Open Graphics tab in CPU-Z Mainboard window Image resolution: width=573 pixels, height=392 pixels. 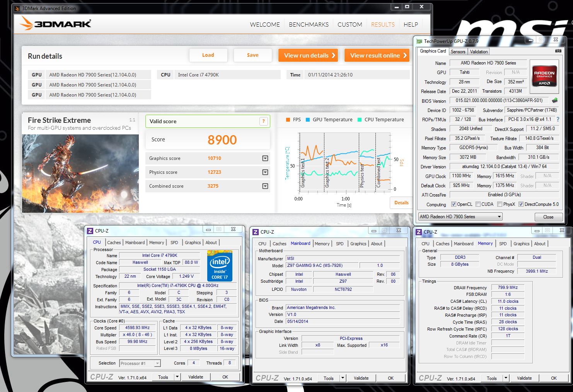point(358,244)
